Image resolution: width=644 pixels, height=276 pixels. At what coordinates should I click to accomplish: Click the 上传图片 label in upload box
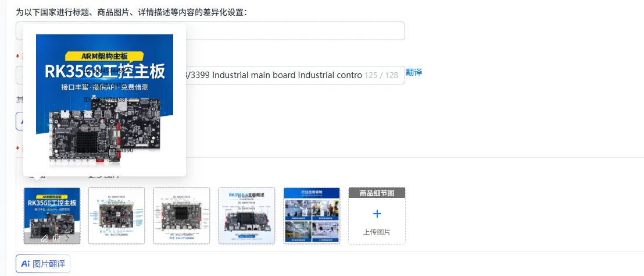point(377,232)
